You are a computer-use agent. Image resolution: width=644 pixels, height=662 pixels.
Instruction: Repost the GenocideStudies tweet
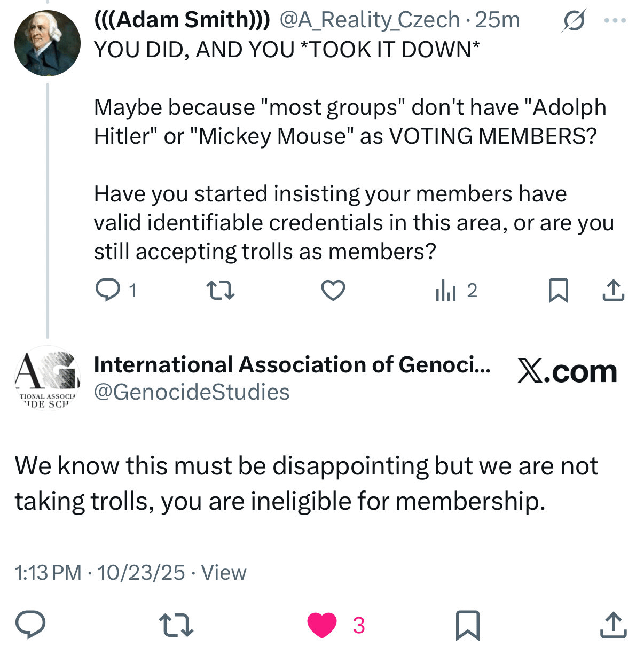click(x=176, y=625)
